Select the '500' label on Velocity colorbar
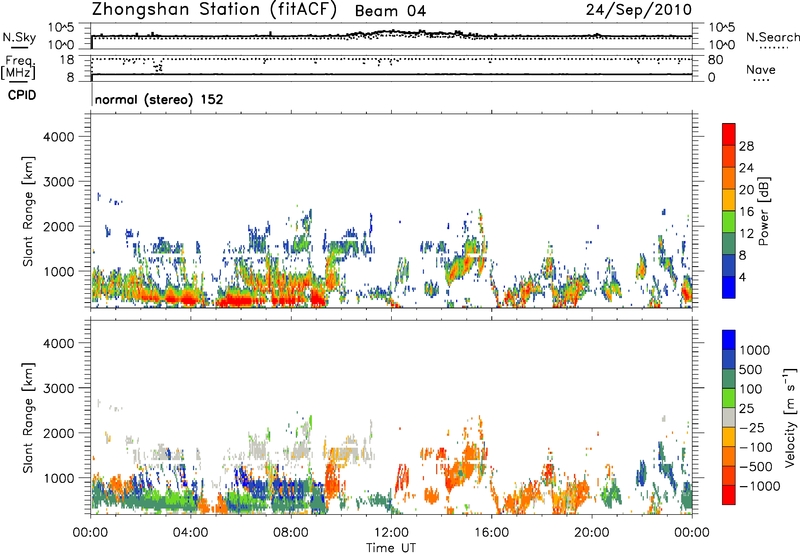This screenshot has width=800, height=554. tap(751, 370)
